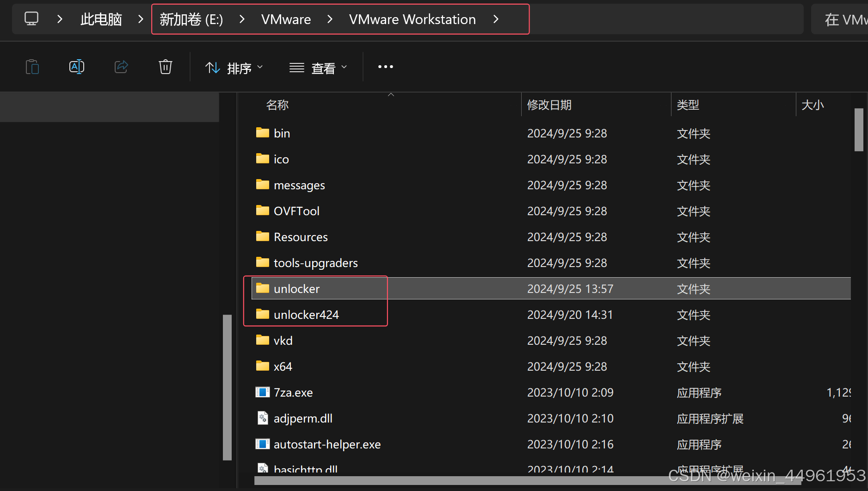Sort by the 名称 column header
This screenshot has width=868, height=491.
point(277,105)
